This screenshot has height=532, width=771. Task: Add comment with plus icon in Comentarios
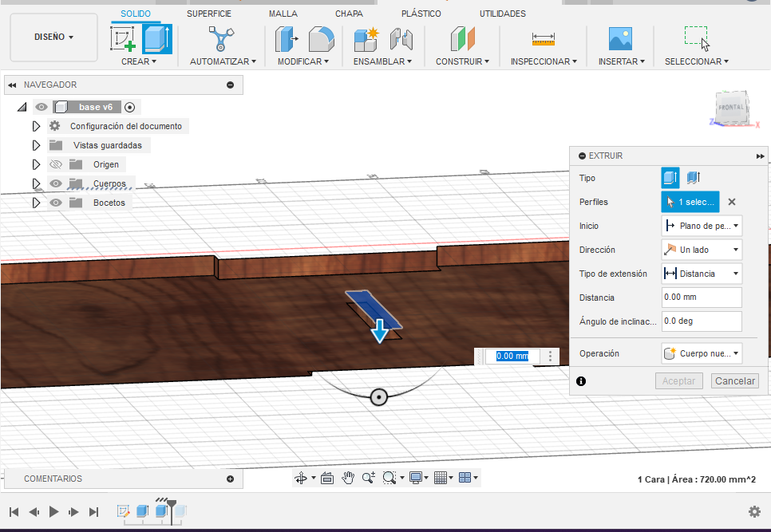click(230, 479)
